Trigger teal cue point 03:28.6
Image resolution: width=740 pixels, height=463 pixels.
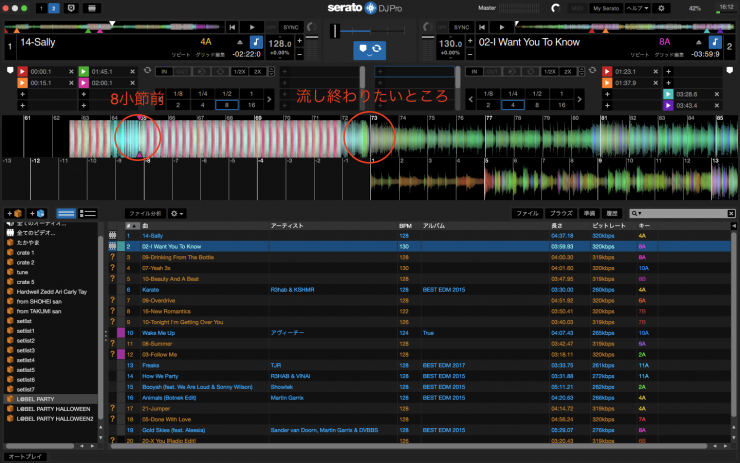tap(668, 94)
